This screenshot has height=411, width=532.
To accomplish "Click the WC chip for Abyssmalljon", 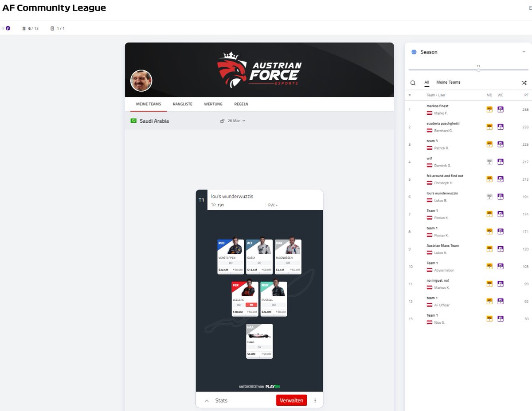I will (500, 266).
